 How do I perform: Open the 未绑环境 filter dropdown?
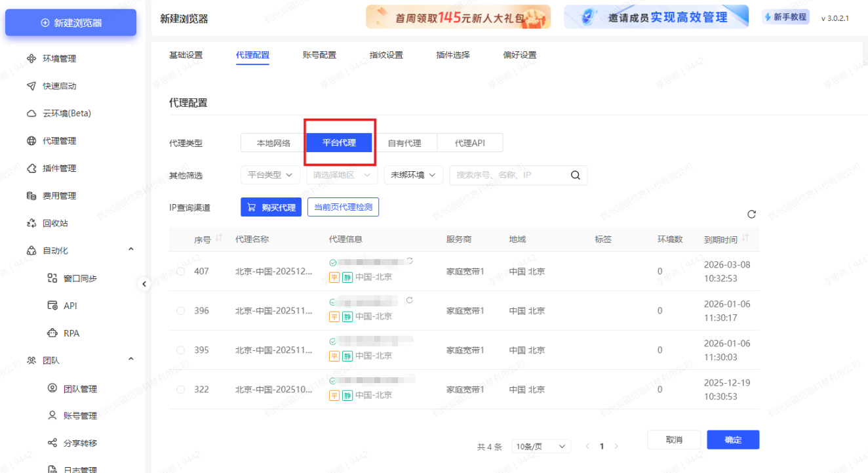pos(413,175)
